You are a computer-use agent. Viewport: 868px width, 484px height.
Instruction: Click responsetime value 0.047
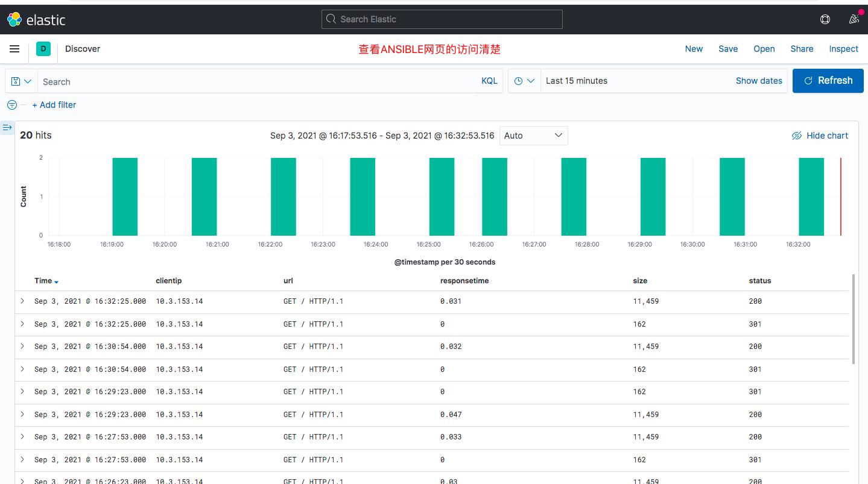pyautogui.click(x=451, y=414)
